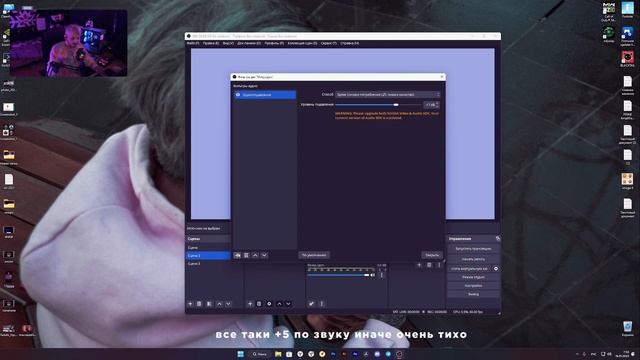Remove source with trash icon in sources toolbar
Viewport: 640px width, 360px height.
coord(259,304)
